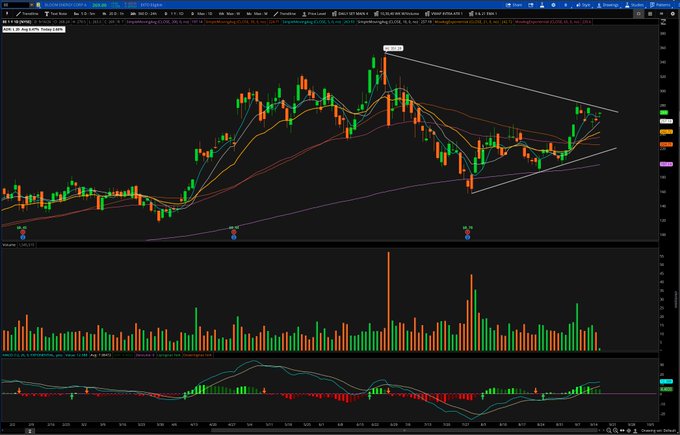
Task: Click Drawing set: Default selector
Action: tap(659, 431)
